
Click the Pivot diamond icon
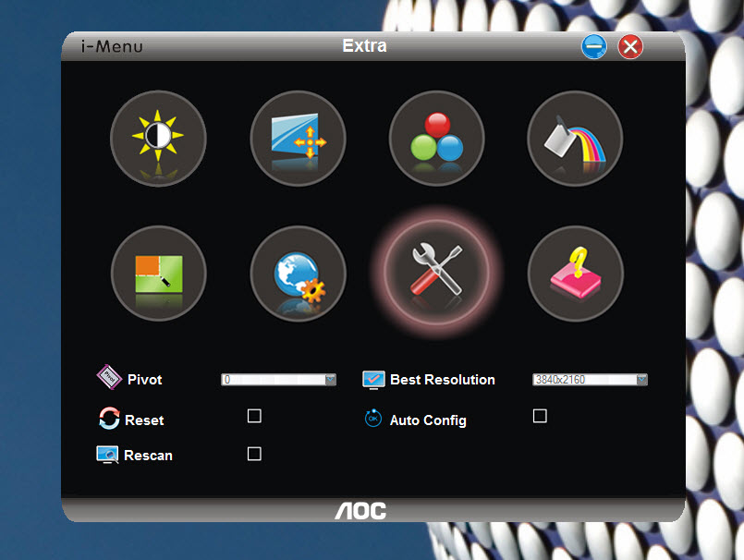pos(109,377)
